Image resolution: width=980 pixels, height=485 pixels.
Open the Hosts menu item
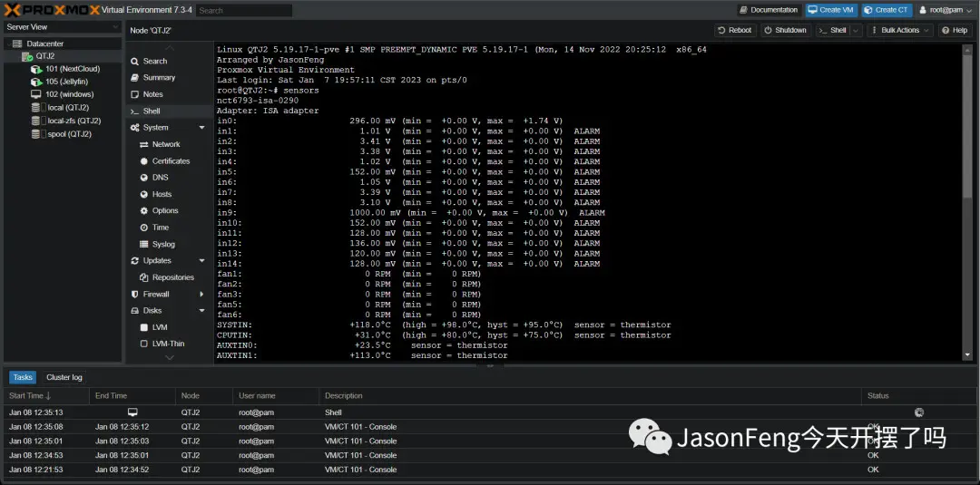(x=162, y=194)
